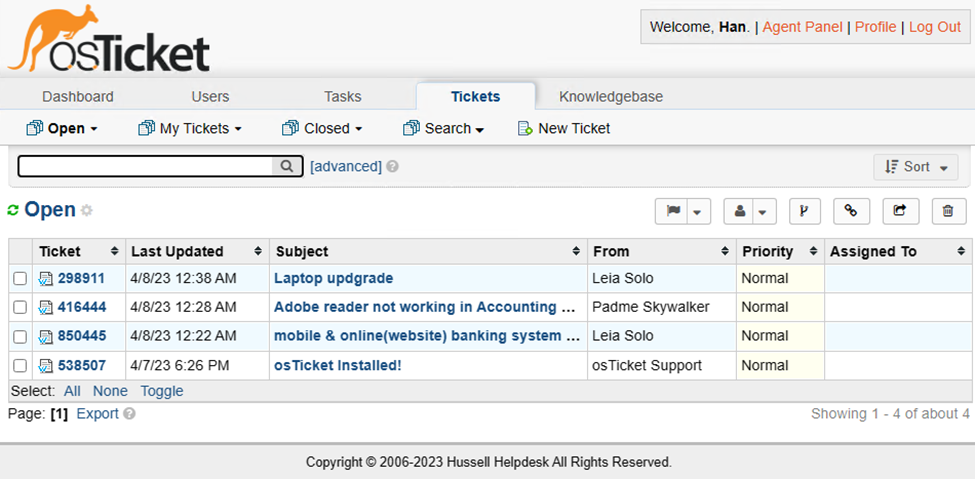Click help icon next to advanced link

[x=392, y=167]
